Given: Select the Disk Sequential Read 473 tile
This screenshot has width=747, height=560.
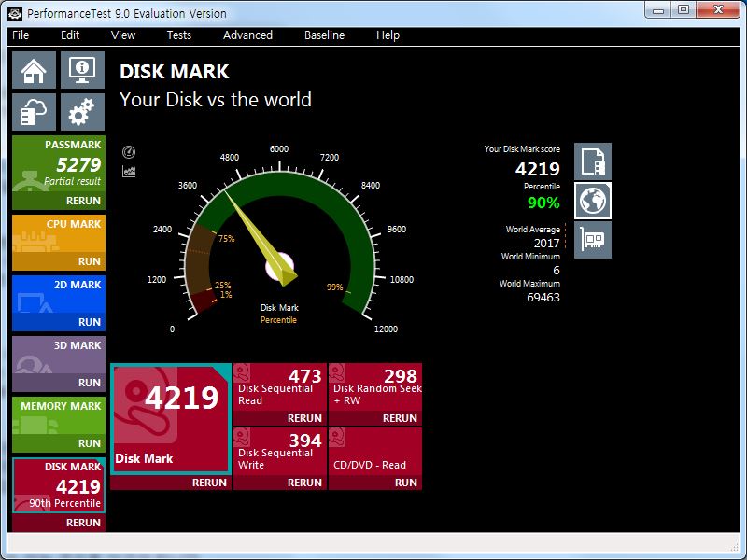Looking at the screenshot, I should tap(279, 387).
